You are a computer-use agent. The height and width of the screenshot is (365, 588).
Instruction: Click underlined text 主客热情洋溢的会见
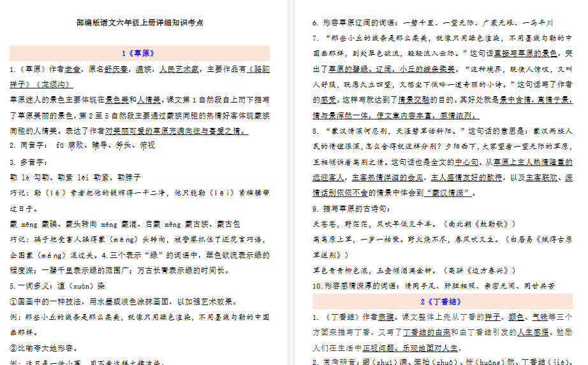[387, 178]
